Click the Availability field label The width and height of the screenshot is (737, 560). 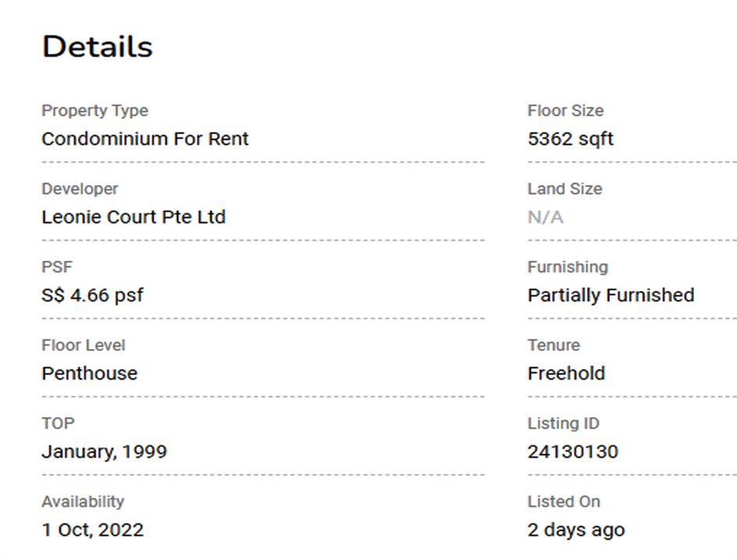pos(83,501)
